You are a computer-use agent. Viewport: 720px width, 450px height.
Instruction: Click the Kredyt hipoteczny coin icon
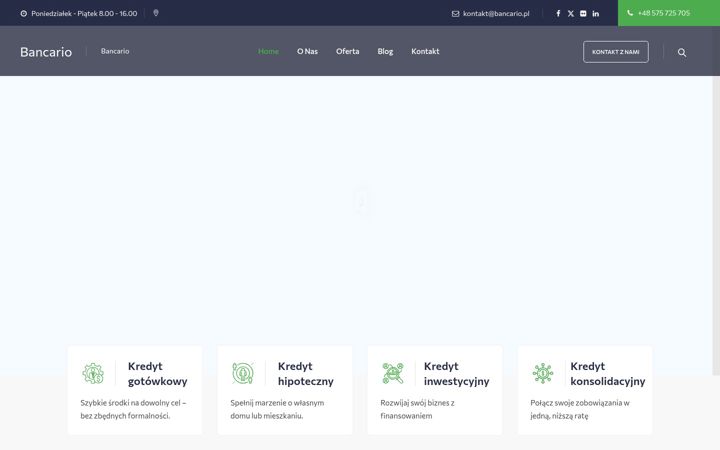[x=243, y=373]
